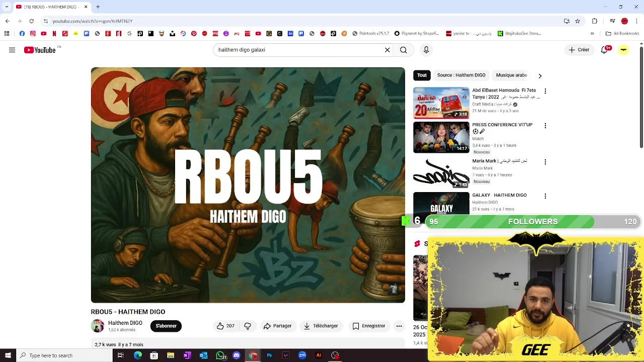
Task: Open Microsoft Edge from taskbar
Action: (138, 355)
